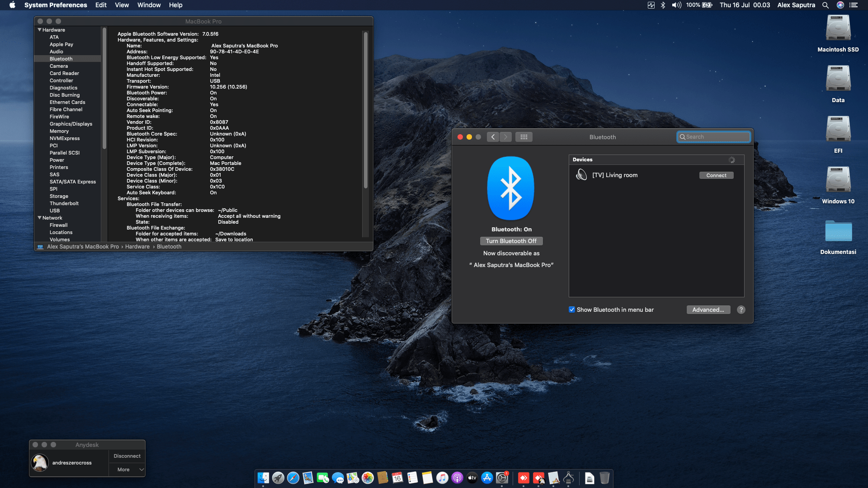Uncheck Show Bluetooth in menu bar
Screen dimensions: 868x488
[x=571, y=310]
